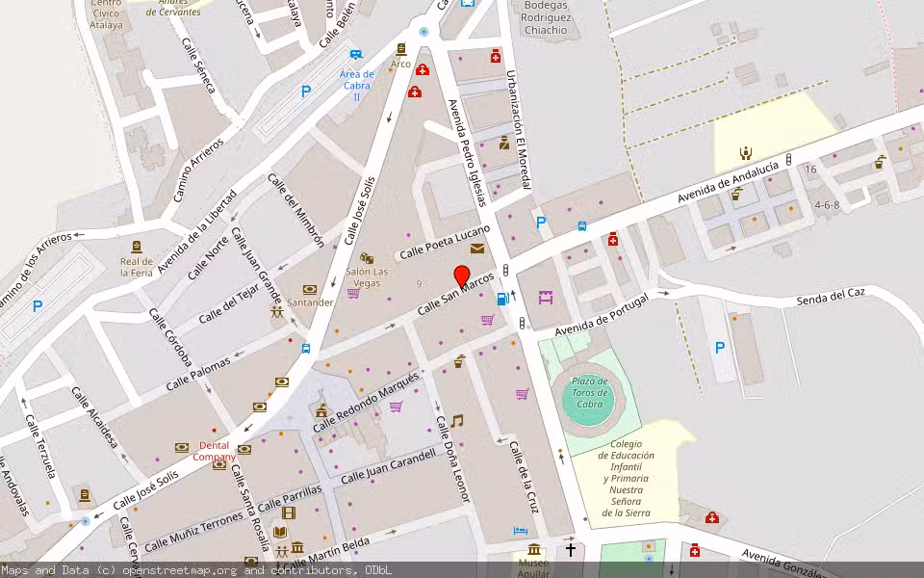Click the purple supermarket cart icon below Calle San Marcos
Screen dimensions: 924x578
pos(485,321)
